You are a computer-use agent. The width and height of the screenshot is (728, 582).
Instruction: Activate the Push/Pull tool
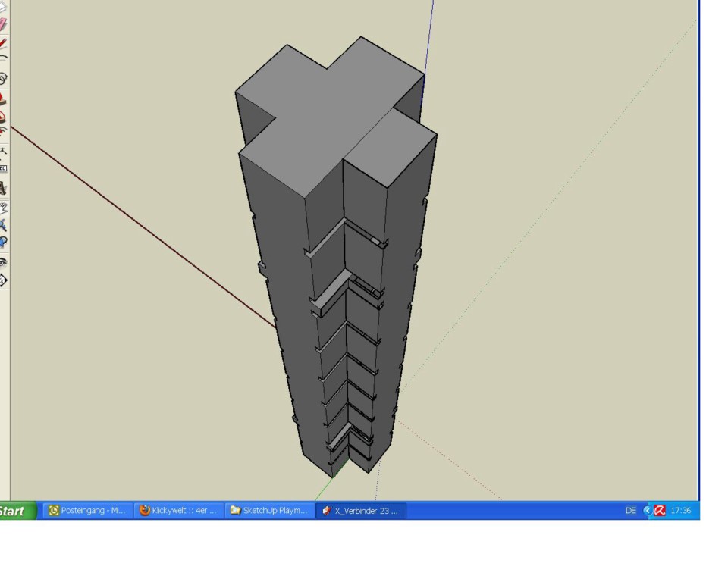(3, 98)
